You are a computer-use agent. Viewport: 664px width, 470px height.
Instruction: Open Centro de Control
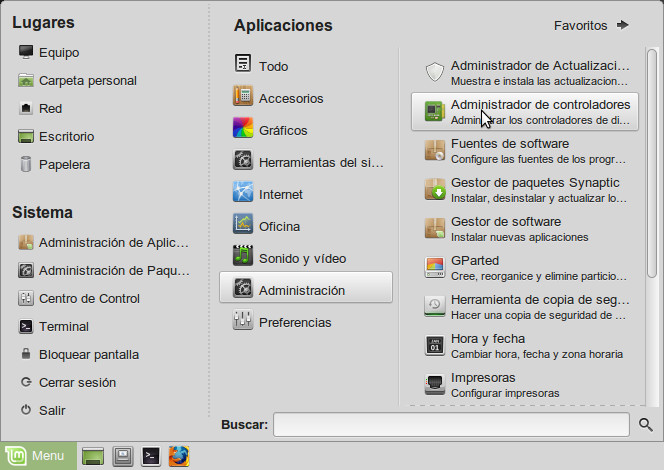pos(89,298)
